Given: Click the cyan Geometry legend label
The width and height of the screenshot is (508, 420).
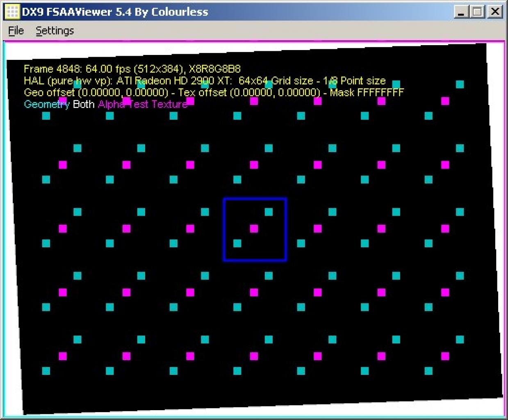Looking at the screenshot, I should tap(47, 104).
